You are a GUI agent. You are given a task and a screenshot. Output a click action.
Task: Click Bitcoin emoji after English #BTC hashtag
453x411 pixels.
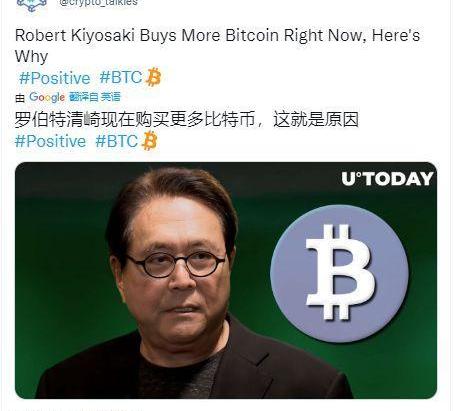153,77
